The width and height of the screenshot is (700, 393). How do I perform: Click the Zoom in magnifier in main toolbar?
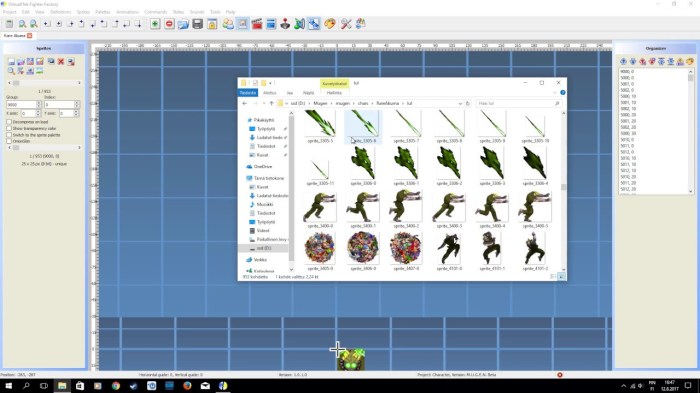coord(22,24)
